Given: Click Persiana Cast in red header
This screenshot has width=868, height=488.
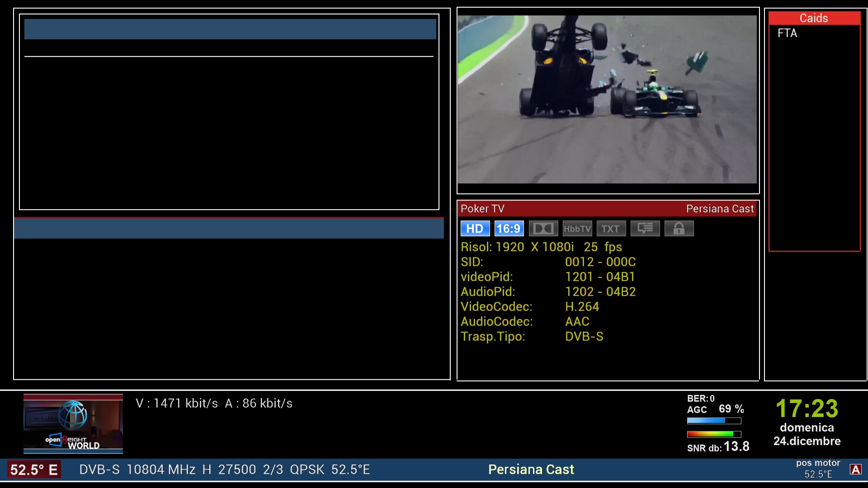Looking at the screenshot, I should point(720,209).
